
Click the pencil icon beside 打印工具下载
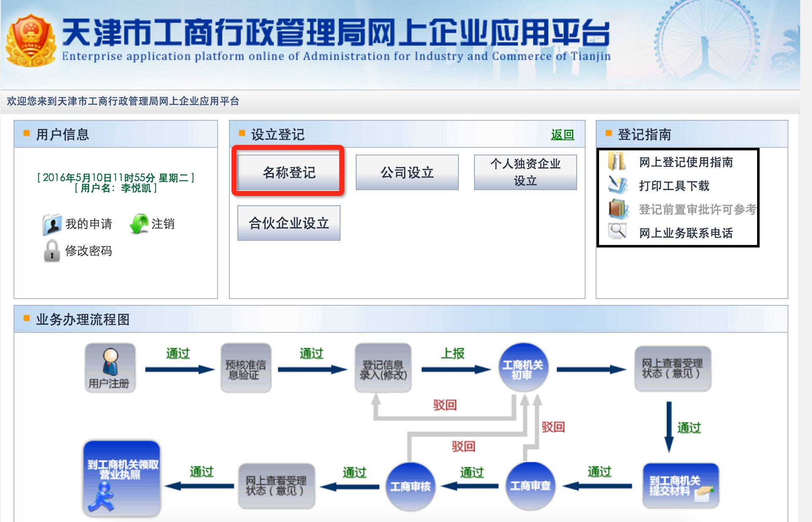pos(617,185)
